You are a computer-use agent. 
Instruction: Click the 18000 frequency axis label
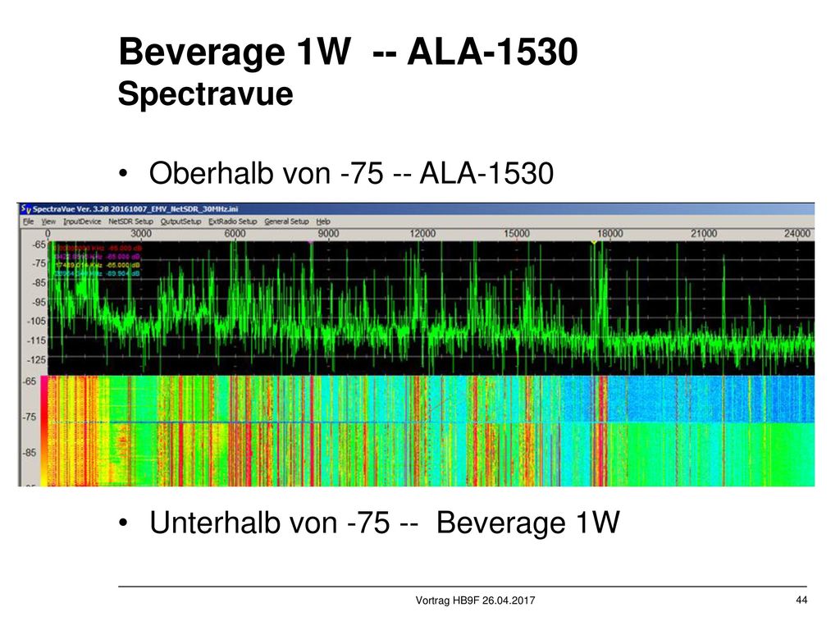pyautogui.click(x=610, y=234)
